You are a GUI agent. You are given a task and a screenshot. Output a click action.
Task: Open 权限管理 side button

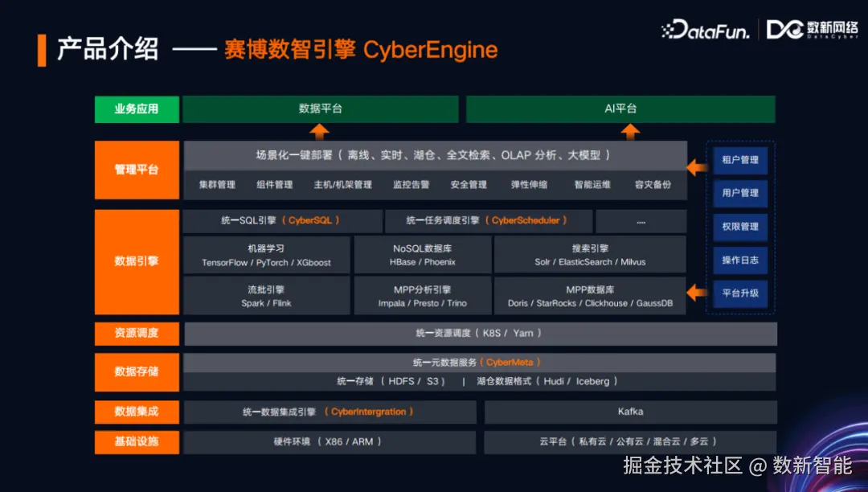pos(740,227)
